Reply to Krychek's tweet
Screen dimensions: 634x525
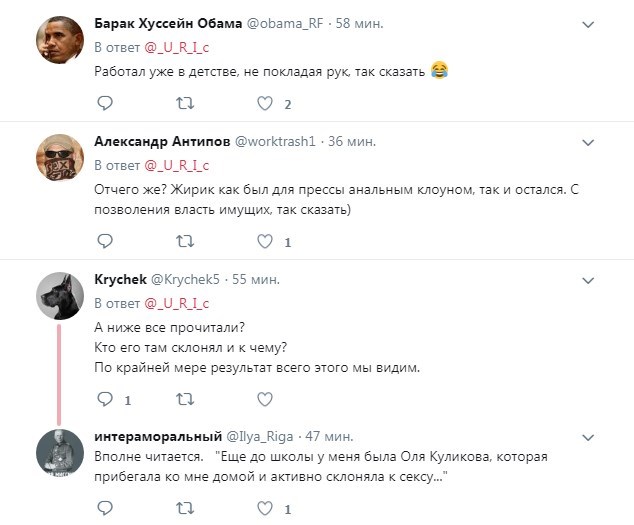[105, 399]
